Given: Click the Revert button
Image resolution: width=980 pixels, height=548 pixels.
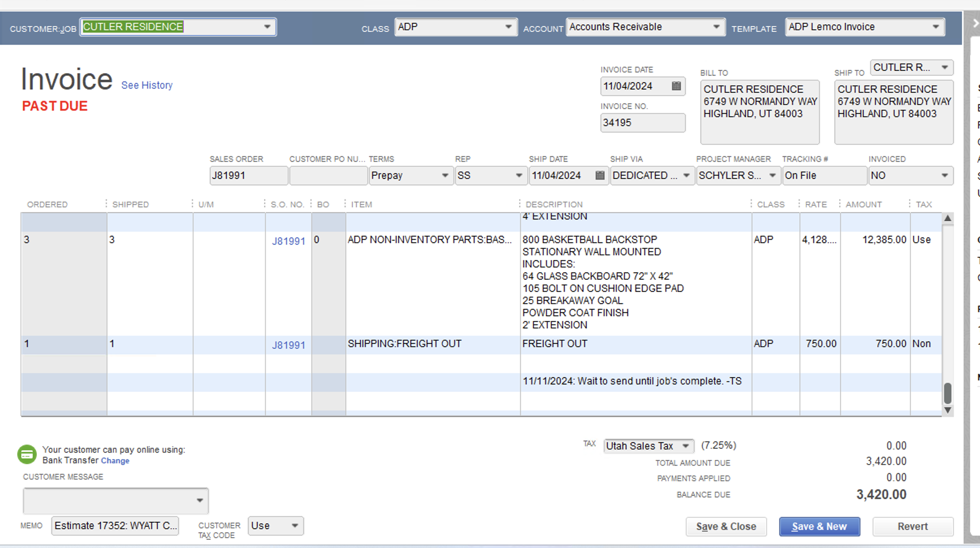Looking at the screenshot, I should pyautogui.click(x=912, y=526).
